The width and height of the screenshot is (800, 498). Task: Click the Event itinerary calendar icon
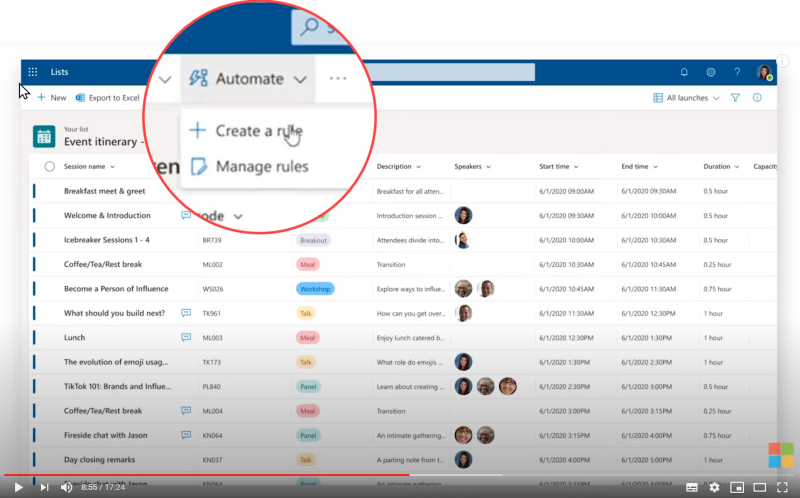(x=44, y=137)
